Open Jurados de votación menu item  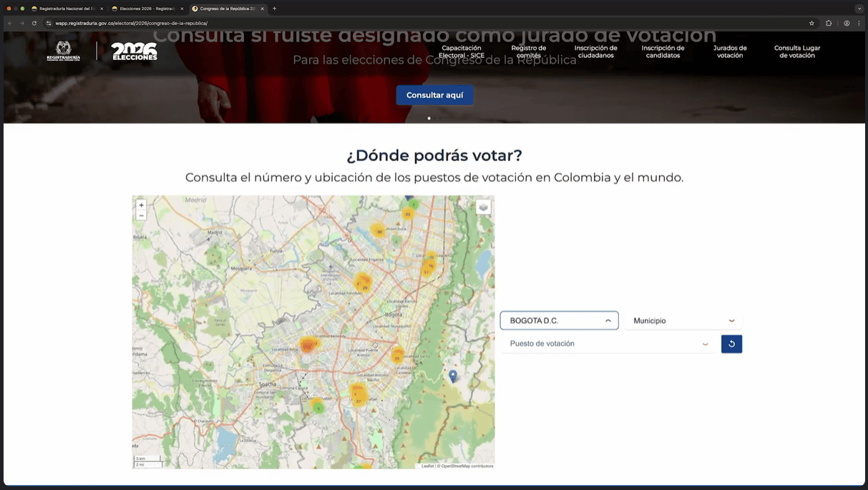[x=729, y=52]
